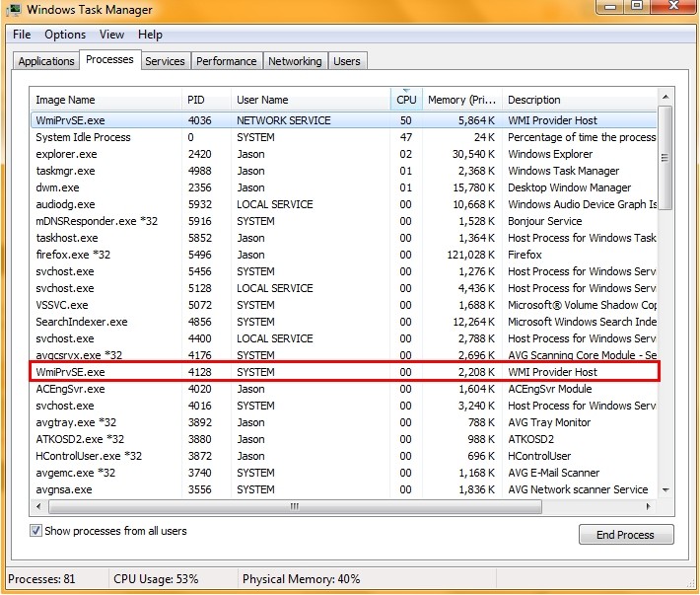
Task: Select the explorer.exe process
Action: point(344,154)
